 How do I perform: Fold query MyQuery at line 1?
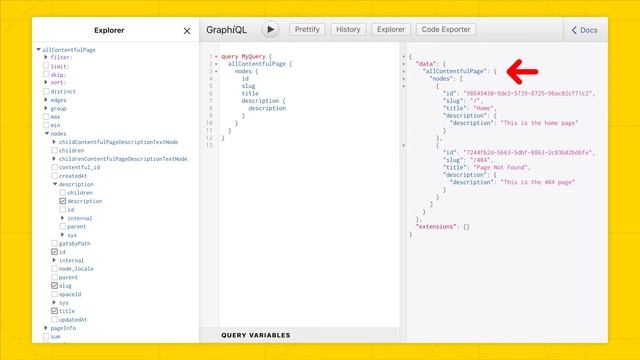point(216,56)
